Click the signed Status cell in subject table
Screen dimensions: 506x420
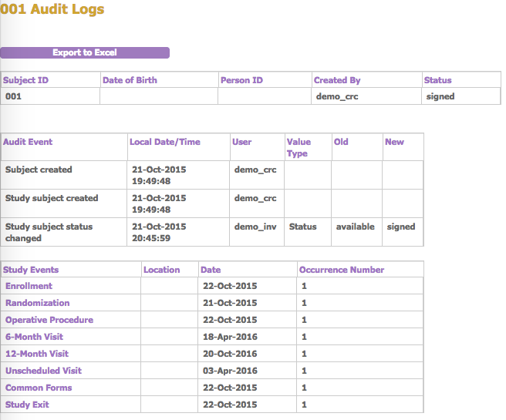440,96
